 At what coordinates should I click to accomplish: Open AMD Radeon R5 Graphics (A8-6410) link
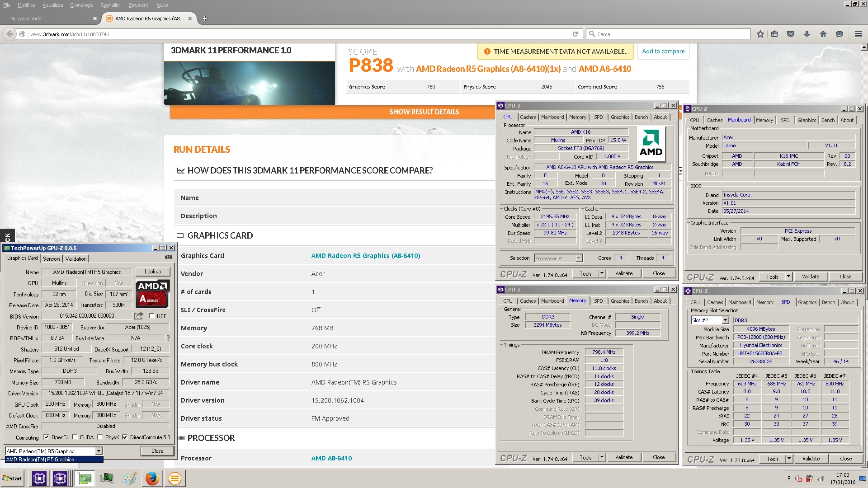[366, 256]
